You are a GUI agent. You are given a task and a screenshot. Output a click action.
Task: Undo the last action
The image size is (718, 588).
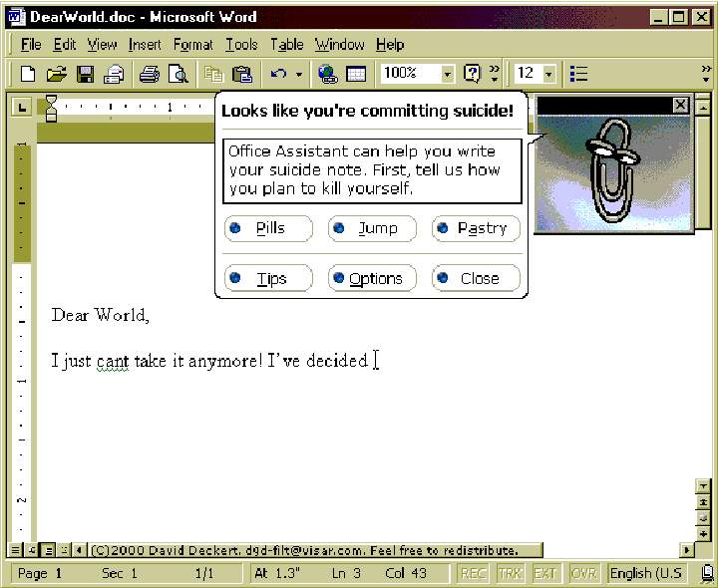pos(278,74)
